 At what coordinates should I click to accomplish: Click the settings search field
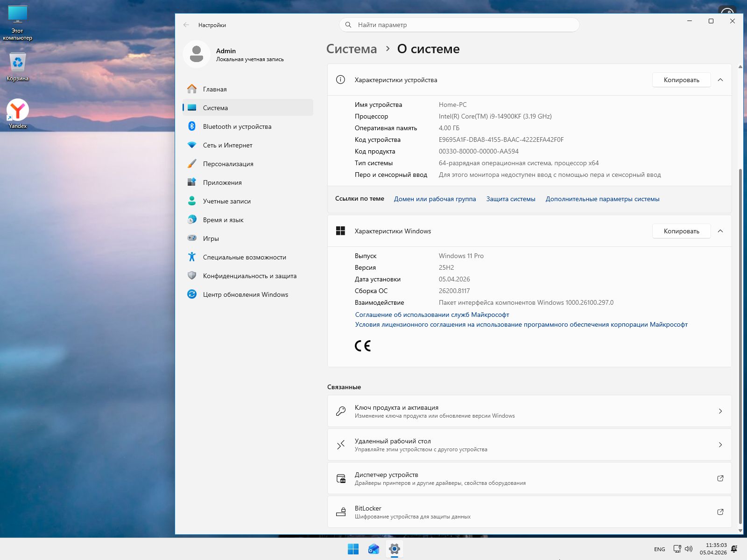tap(459, 25)
